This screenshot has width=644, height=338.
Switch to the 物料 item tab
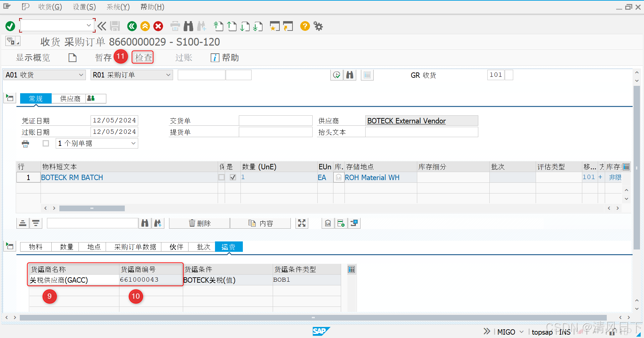[x=36, y=247]
